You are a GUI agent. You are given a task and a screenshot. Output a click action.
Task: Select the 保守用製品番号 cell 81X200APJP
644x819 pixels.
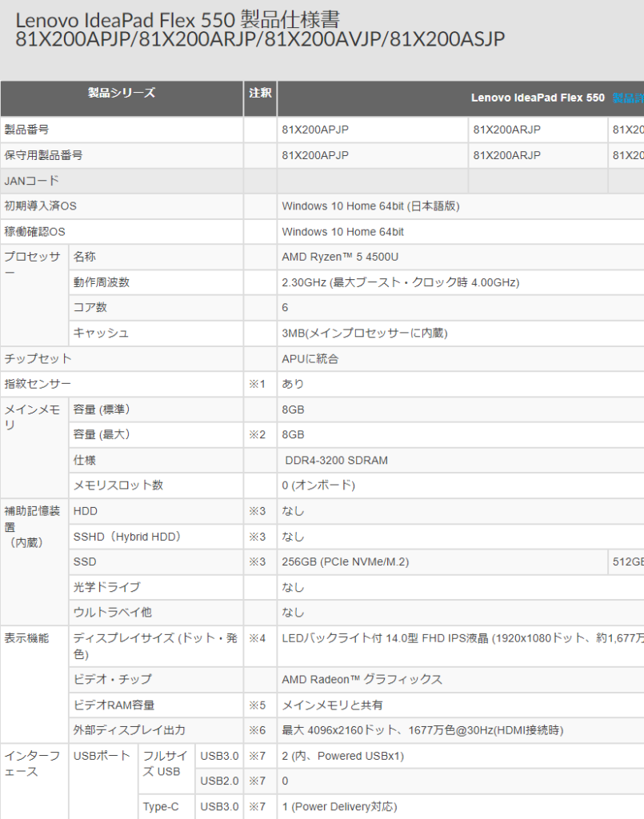pyautogui.click(x=315, y=155)
